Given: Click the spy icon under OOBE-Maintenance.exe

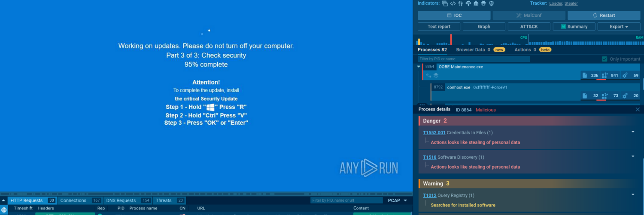Looking at the screenshot, I should pyautogui.click(x=436, y=76).
